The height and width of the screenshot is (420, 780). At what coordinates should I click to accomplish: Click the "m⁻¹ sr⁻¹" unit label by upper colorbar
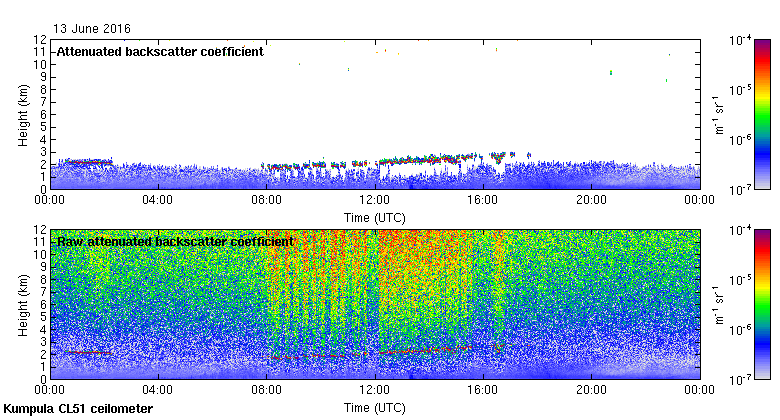(x=716, y=114)
